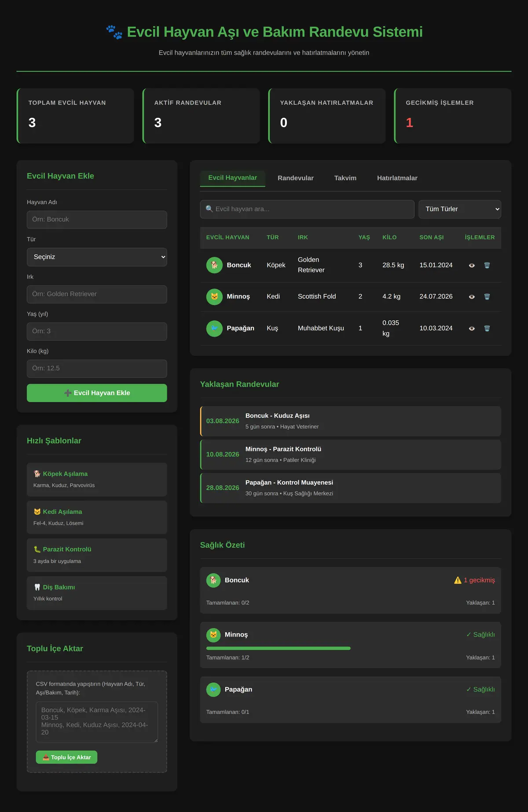This screenshot has height=812, width=528.
Task: Focus the Yaş (yıl) input field
Action: (x=97, y=331)
